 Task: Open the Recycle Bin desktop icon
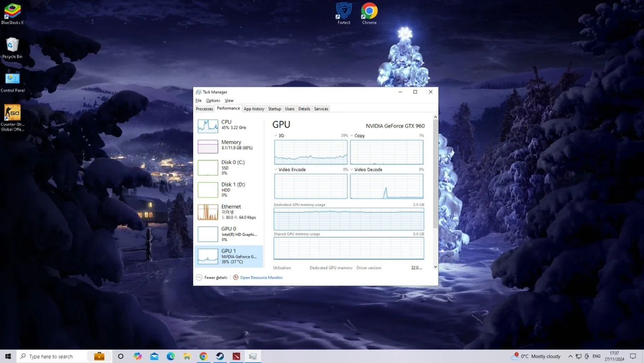(x=13, y=48)
